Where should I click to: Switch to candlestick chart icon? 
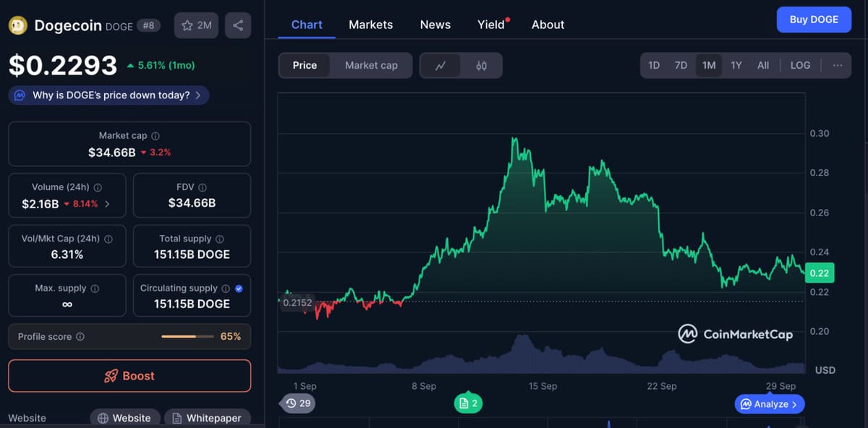pyautogui.click(x=482, y=66)
